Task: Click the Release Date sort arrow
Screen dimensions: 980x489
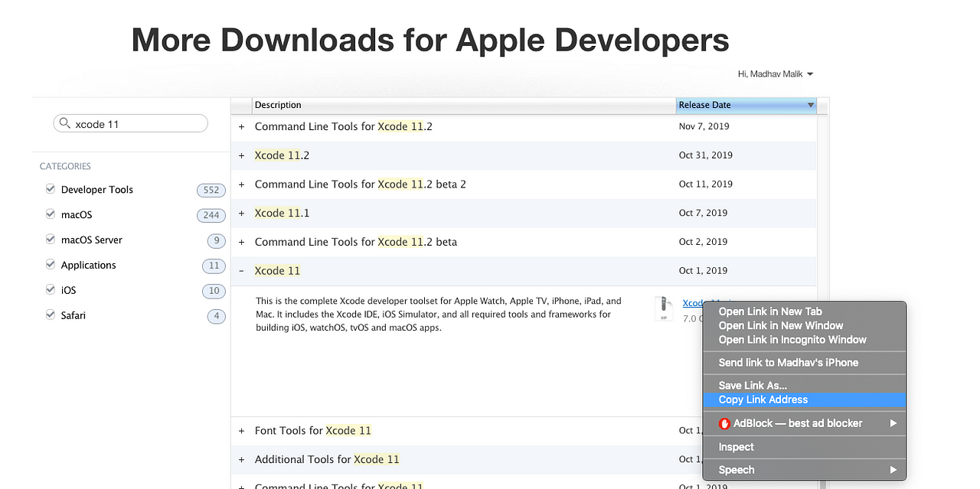Action: [x=811, y=106]
